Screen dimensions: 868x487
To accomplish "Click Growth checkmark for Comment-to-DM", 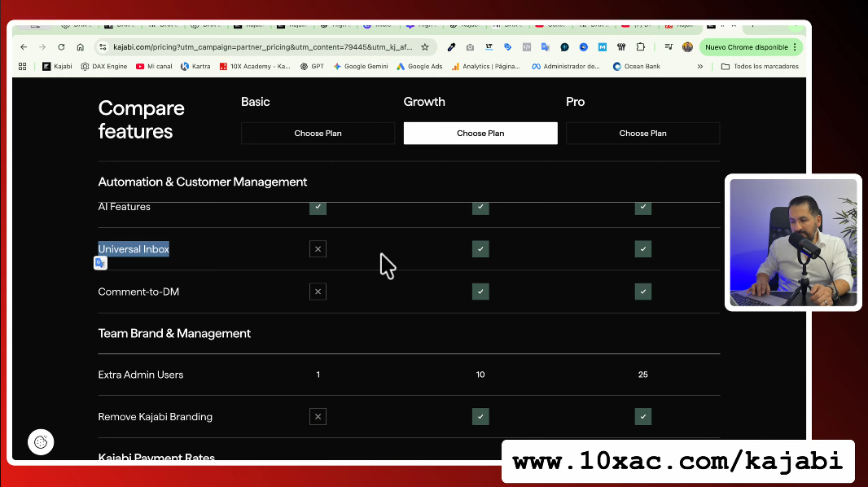I will click(480, 292).
